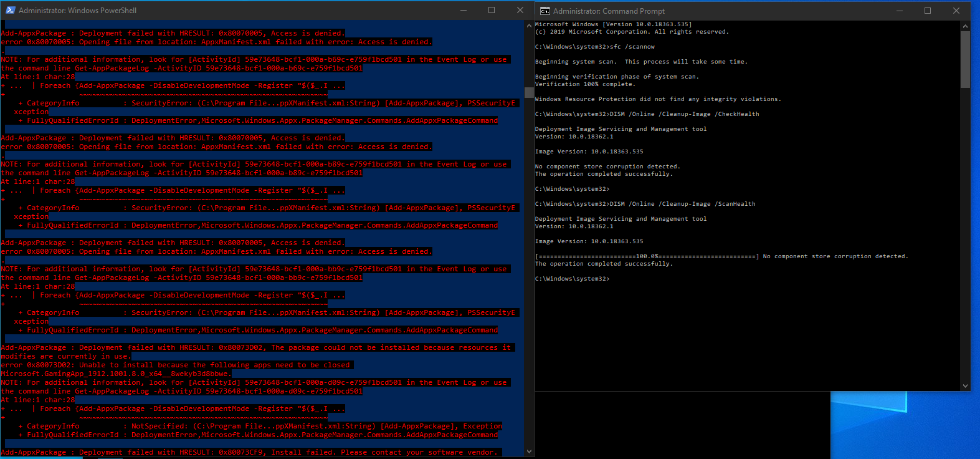The width and height of the screenshot is (980, 459).
Task: Click 'Beginning system scan' message line
Action: 641,62
